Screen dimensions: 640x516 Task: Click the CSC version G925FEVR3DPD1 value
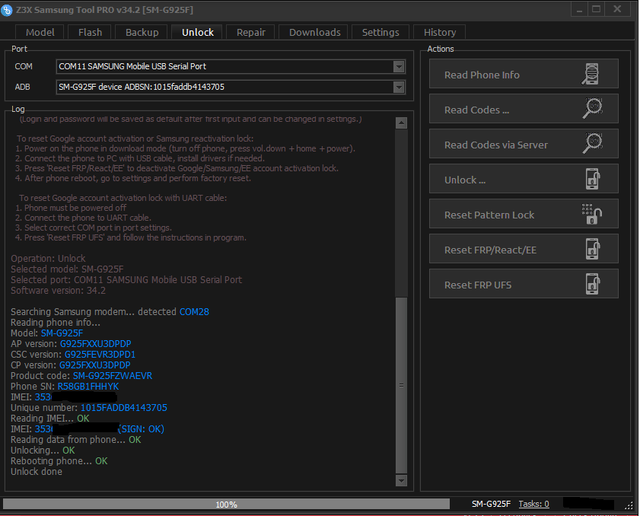click(x=100, y=354)
